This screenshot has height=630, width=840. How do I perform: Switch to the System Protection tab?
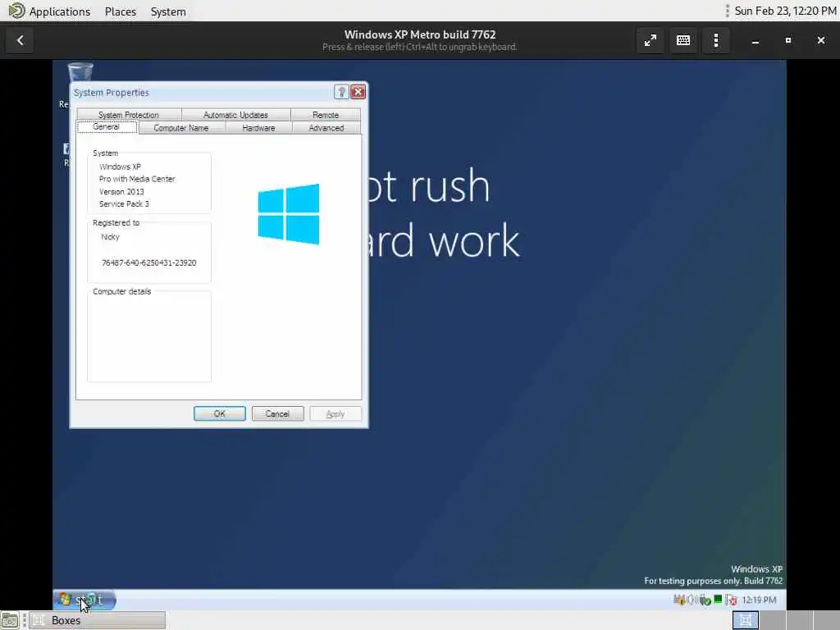129,115
